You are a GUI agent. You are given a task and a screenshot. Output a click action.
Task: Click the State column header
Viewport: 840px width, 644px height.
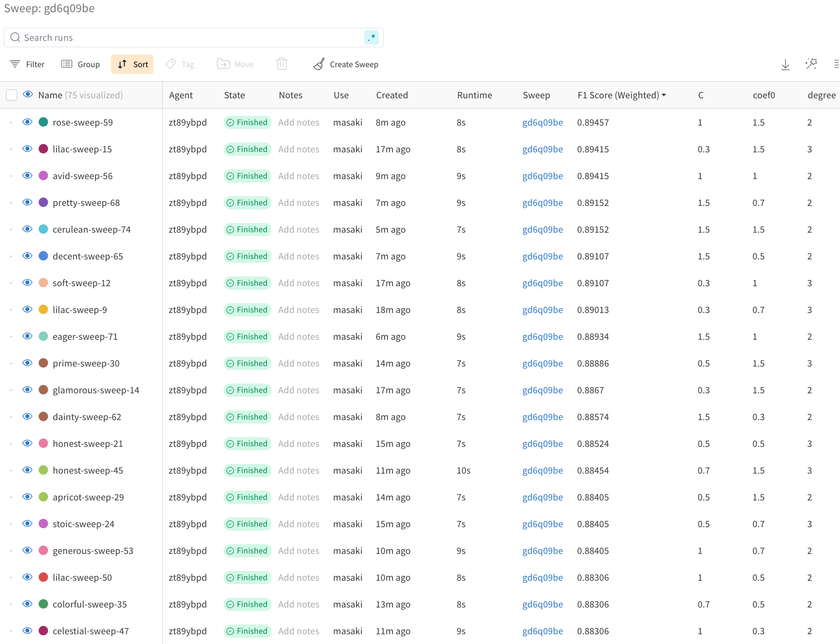(x=234, y=95)
